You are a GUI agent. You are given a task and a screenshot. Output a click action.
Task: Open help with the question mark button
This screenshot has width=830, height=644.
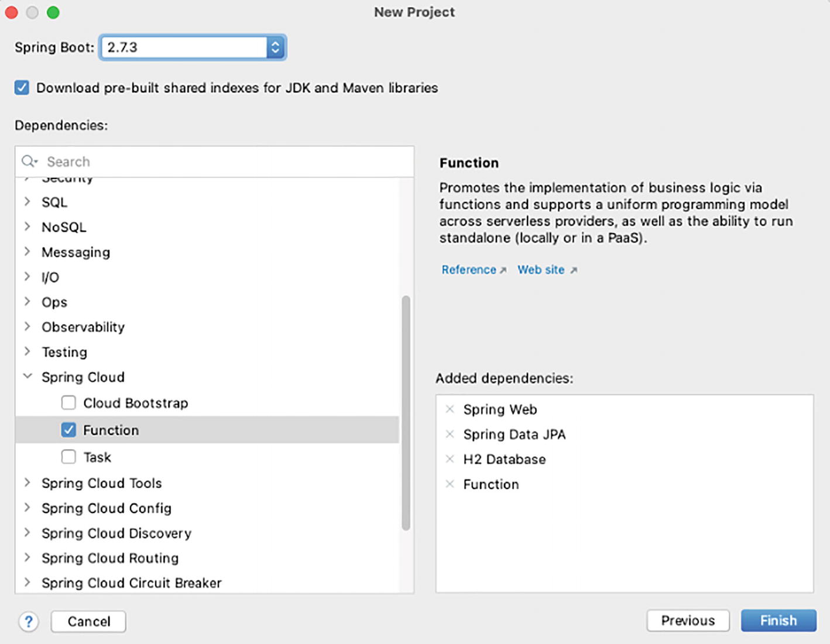pyautogui.click(x=29, y=621)
